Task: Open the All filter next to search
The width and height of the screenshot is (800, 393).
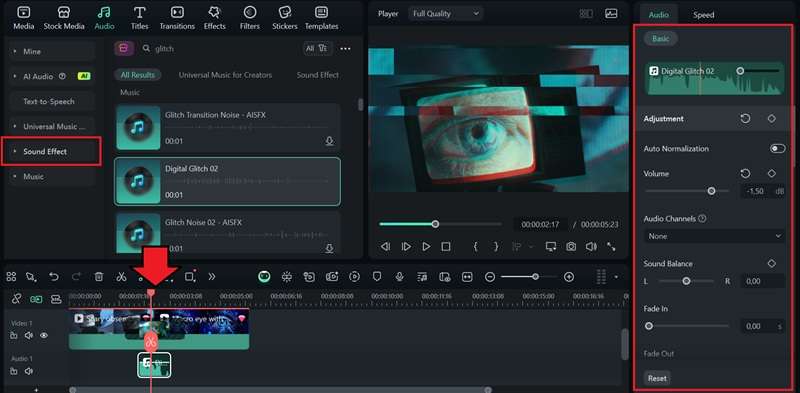Action: click(317, 48)
